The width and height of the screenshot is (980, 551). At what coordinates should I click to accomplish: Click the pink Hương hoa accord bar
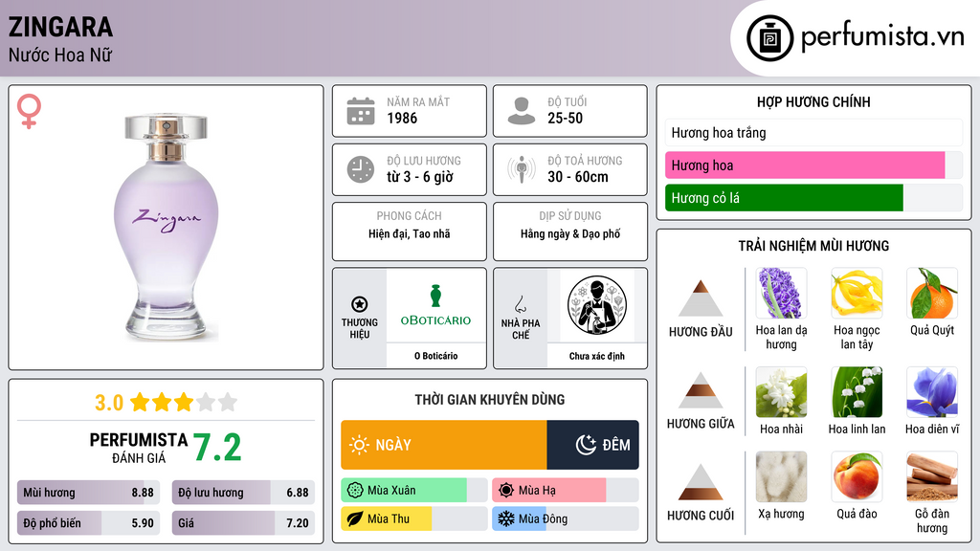[x=813, y=165]
